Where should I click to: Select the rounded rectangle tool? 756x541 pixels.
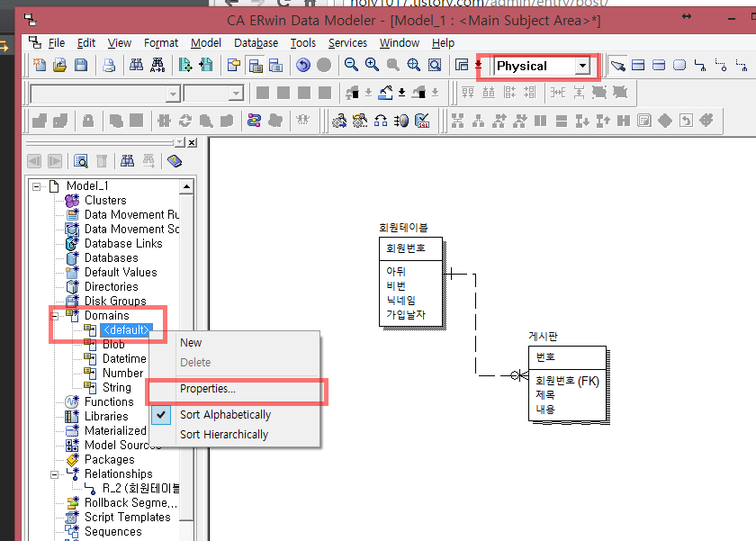tap(679, 65)
